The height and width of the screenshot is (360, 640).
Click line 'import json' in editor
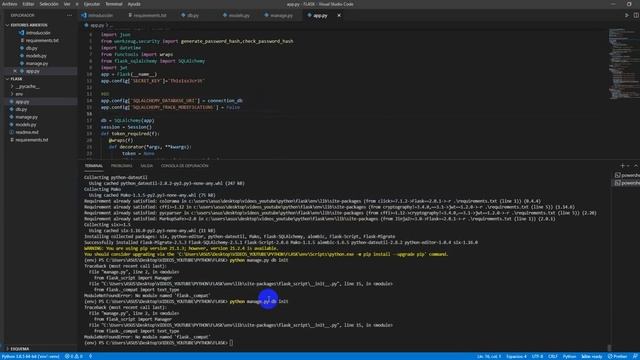tap(116, 35)
